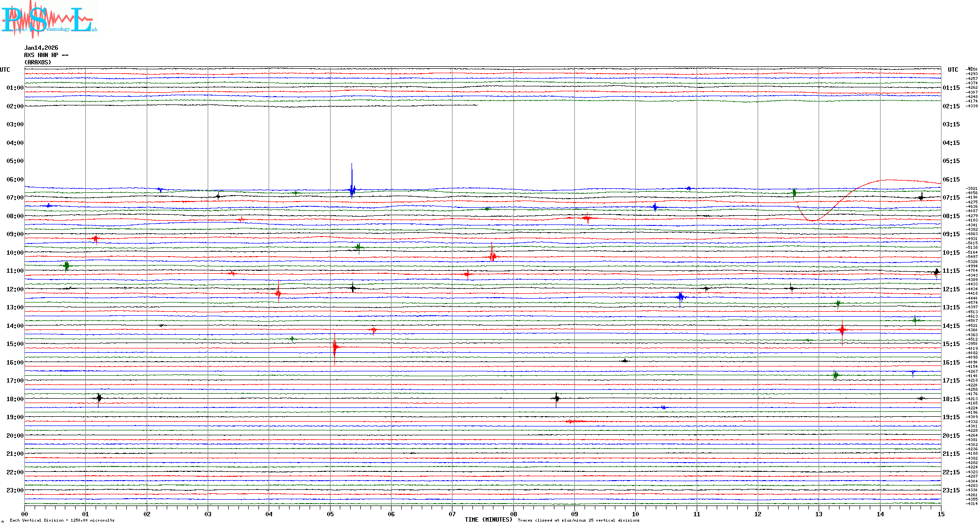Viewport: 980px width, 527px height.
Task: Click the UTC label at top right
Action: point(953,70)
